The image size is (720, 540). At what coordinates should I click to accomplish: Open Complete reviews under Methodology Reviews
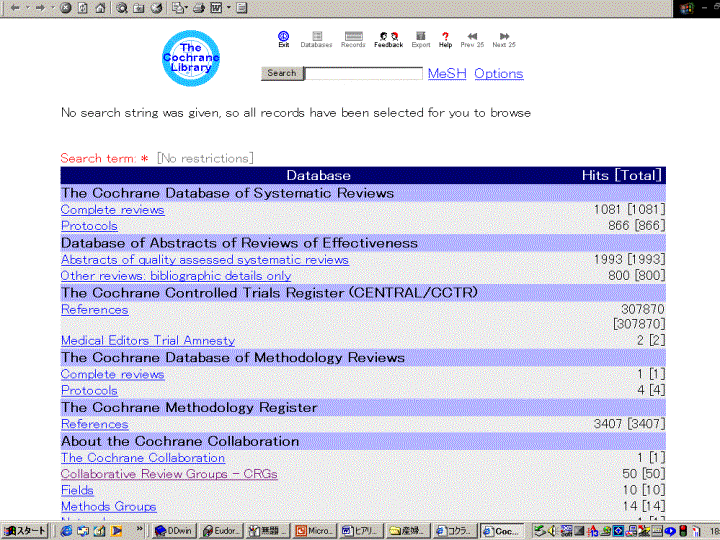pyautogui.click(x=112, y=375)
